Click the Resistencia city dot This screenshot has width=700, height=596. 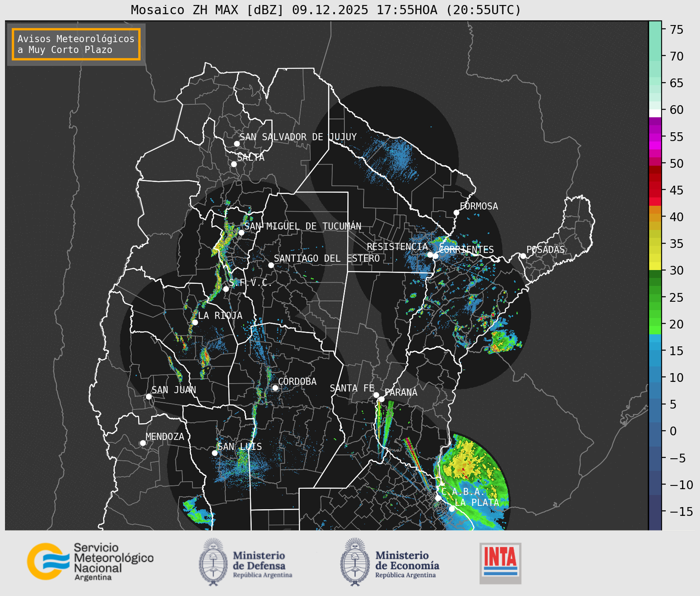pos(430,255)
